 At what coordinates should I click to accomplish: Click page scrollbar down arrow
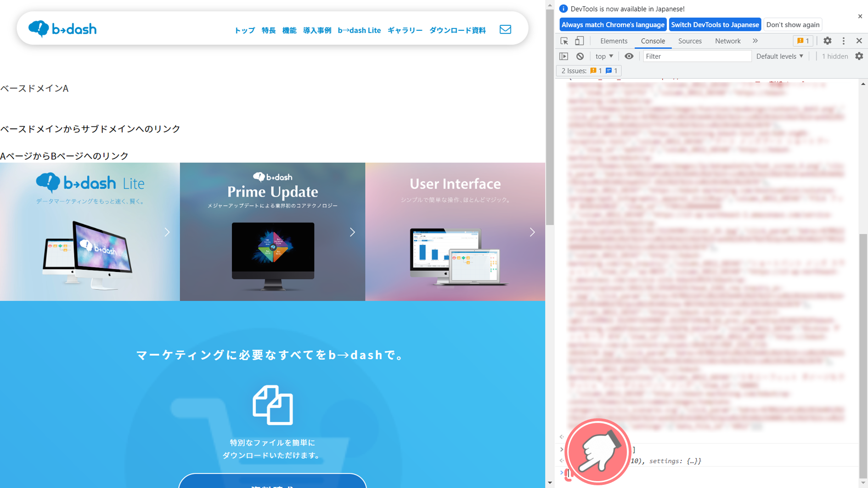550,483
